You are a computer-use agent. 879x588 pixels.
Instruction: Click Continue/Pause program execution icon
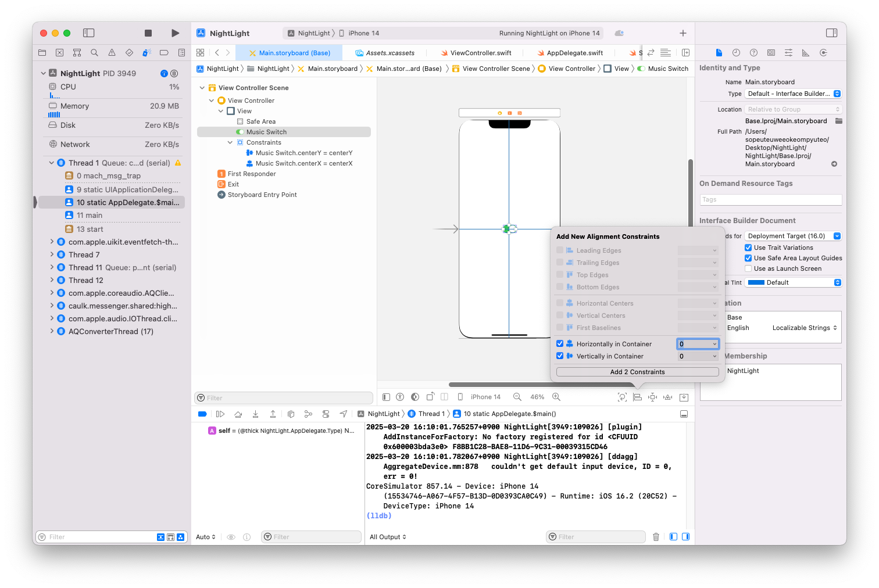click(x=220, y=414)
